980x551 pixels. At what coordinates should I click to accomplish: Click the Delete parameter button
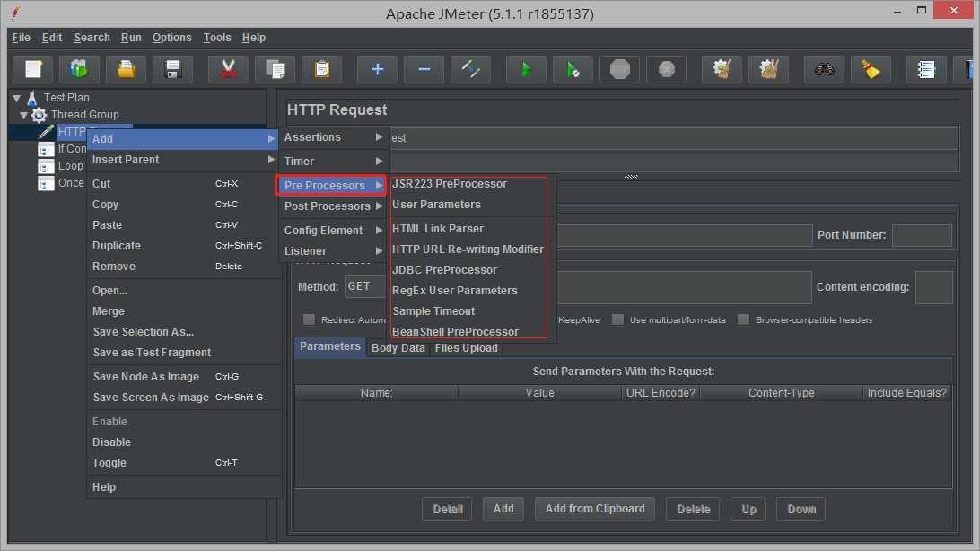coord(693,509)
